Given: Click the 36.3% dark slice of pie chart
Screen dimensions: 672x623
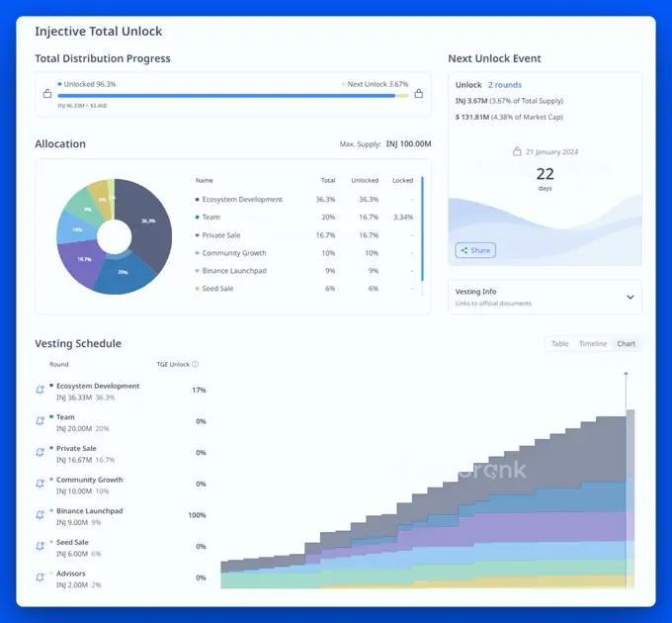Looking at the screenshot, I should click(x=148, y=221).
